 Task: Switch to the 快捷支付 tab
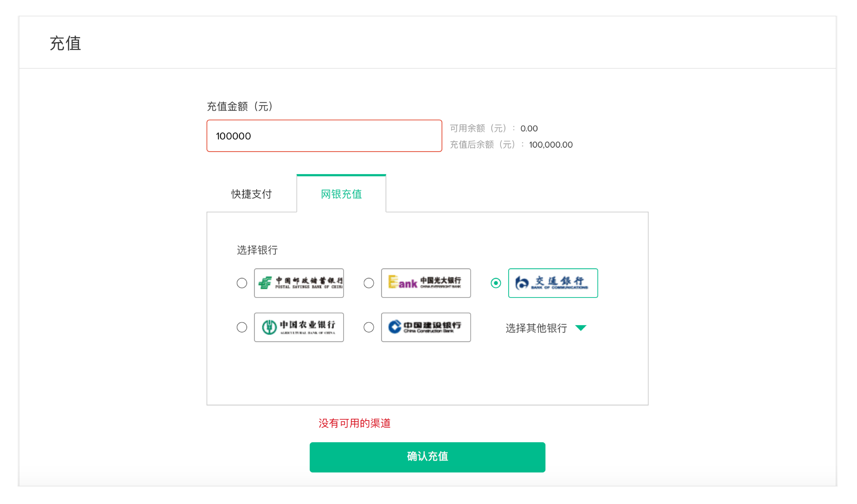(251, 194)
